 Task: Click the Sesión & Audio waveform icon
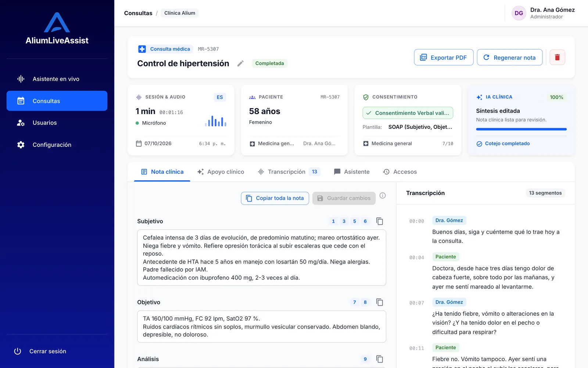click(x=139, y=97)
